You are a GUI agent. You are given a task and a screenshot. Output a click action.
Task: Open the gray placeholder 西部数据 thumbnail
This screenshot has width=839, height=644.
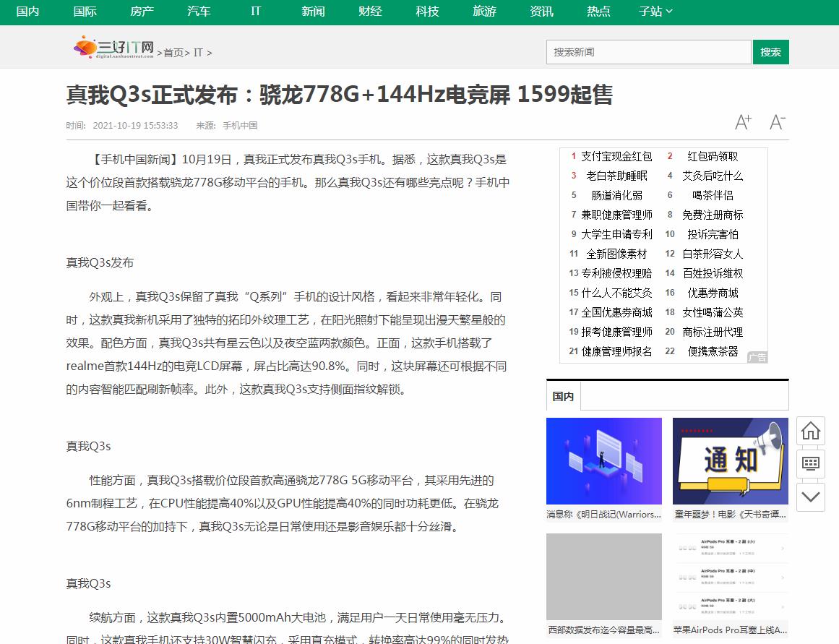(604, 577)
